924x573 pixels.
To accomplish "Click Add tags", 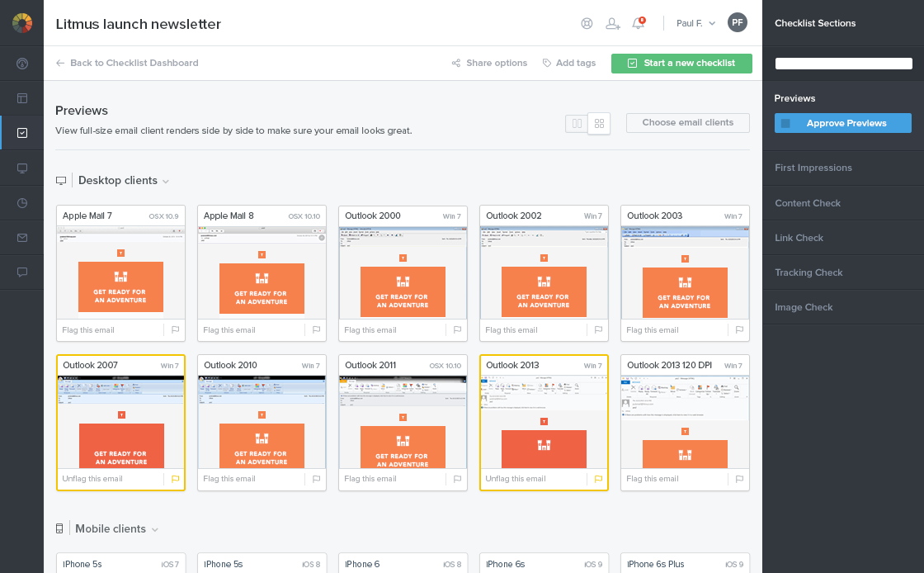I will pos(569,63).
